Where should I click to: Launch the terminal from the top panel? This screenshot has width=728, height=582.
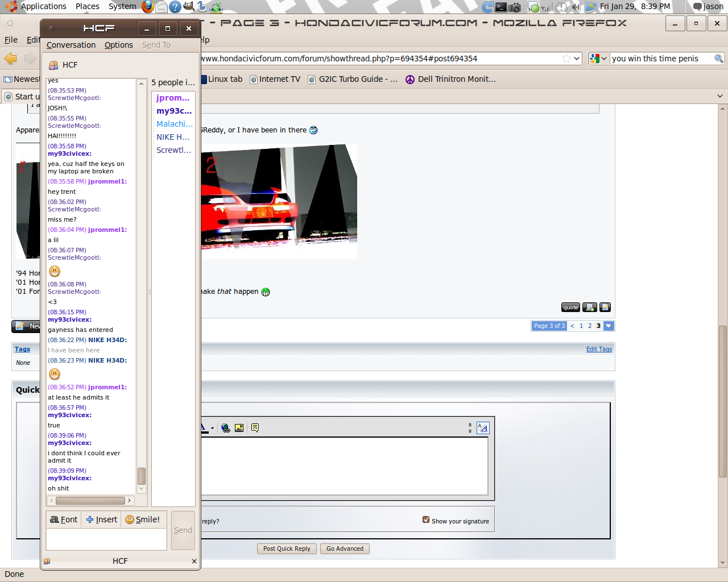pos(500,7)
